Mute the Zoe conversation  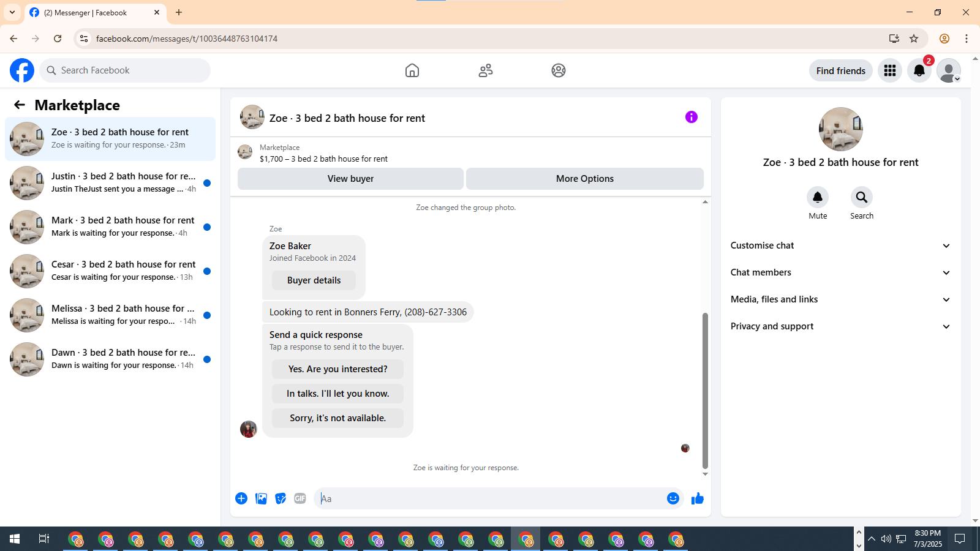click(818, 197)
